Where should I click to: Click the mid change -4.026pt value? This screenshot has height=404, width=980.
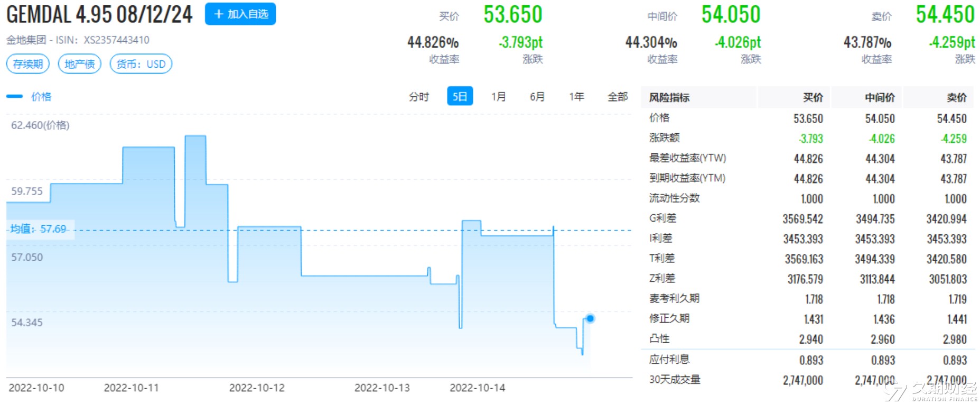pos(738,42)
